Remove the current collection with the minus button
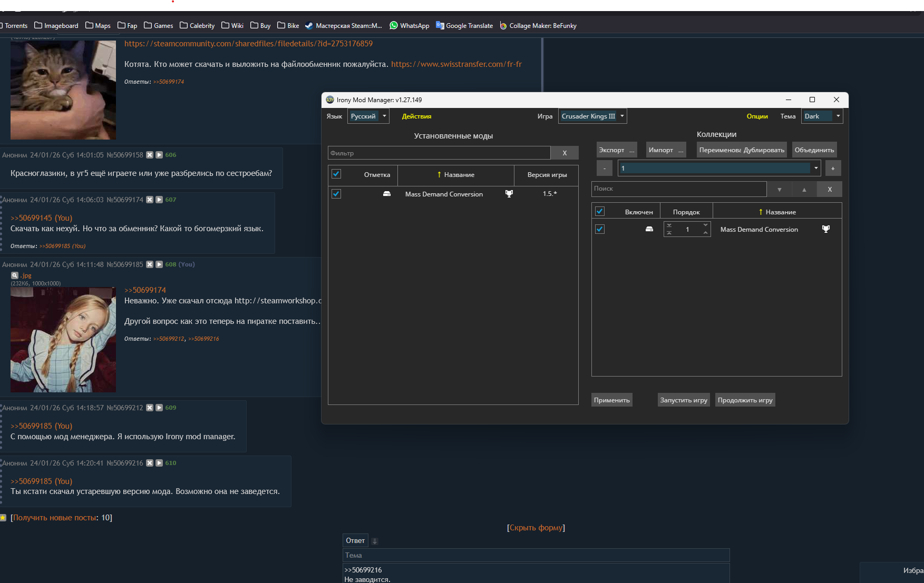924x583 pixels. (605, 169)
